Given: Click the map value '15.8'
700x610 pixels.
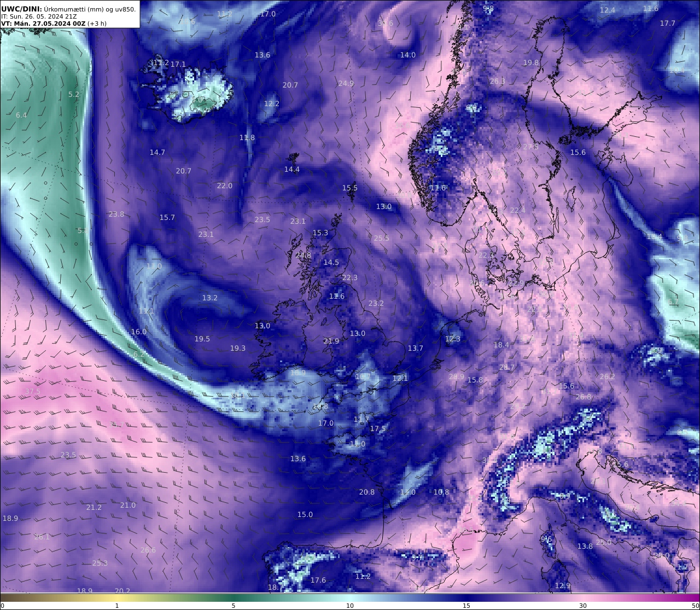Looking at the screenshot, I should coord(475,380).
